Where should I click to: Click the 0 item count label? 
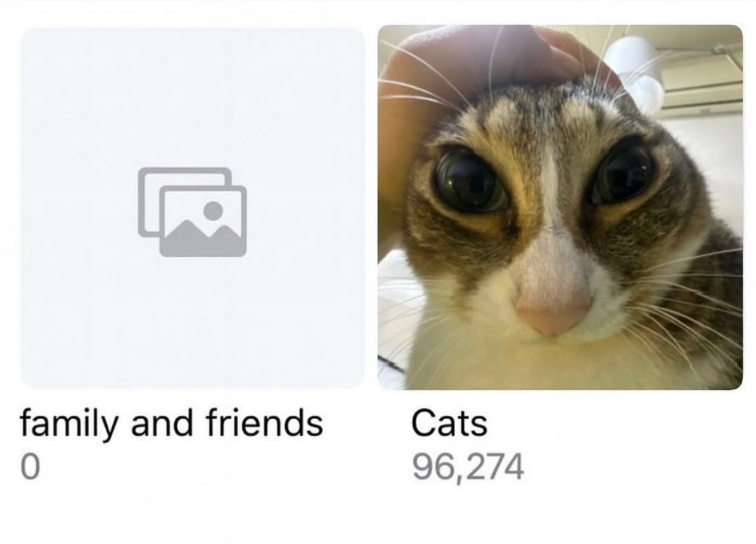click(29, 467)
